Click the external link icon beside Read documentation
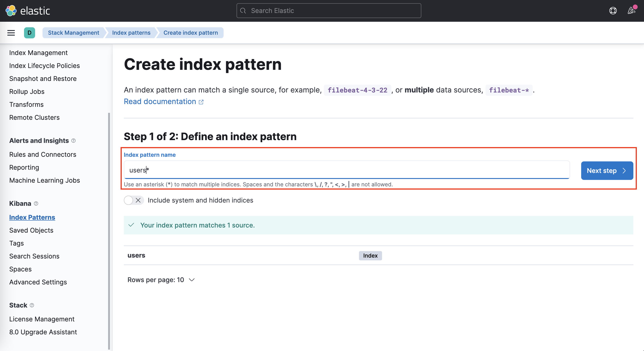 click(201, 102)
